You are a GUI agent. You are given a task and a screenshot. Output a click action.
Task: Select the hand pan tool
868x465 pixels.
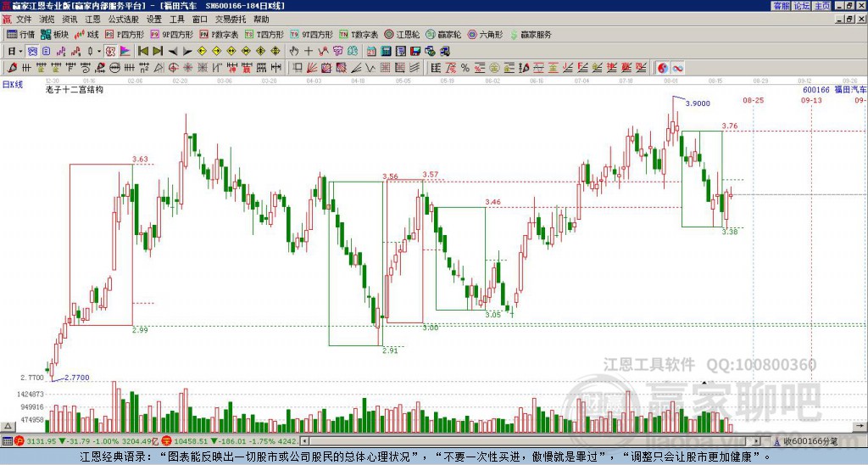[x=294, y=52]
